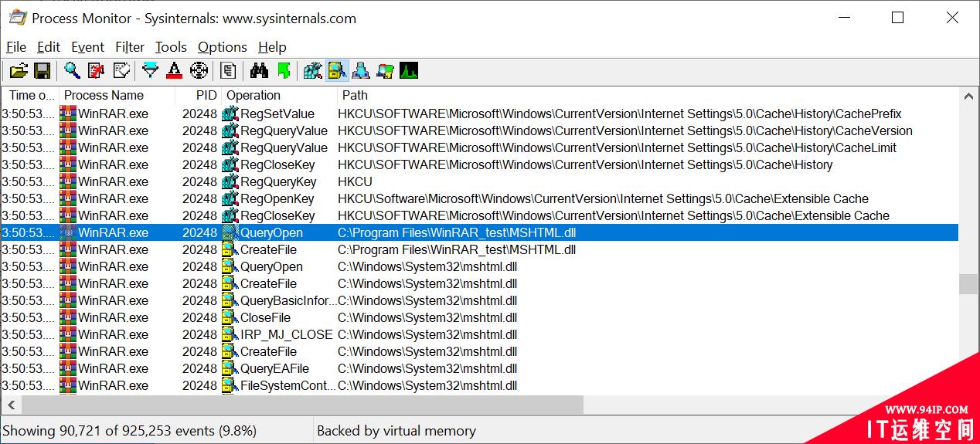Click file icon beside QueryEAFile operation
The image size is (980, 444).
point(230,368)
